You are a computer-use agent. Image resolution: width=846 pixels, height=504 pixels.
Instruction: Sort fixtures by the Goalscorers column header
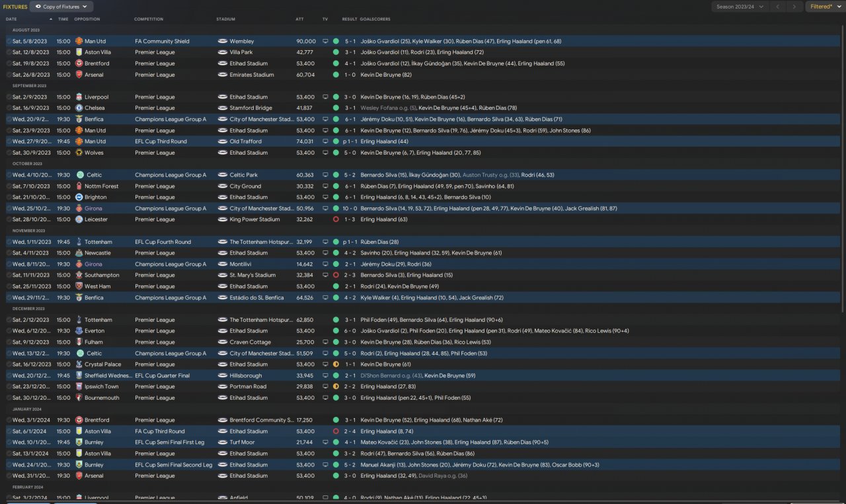click(x=375, y=19)
